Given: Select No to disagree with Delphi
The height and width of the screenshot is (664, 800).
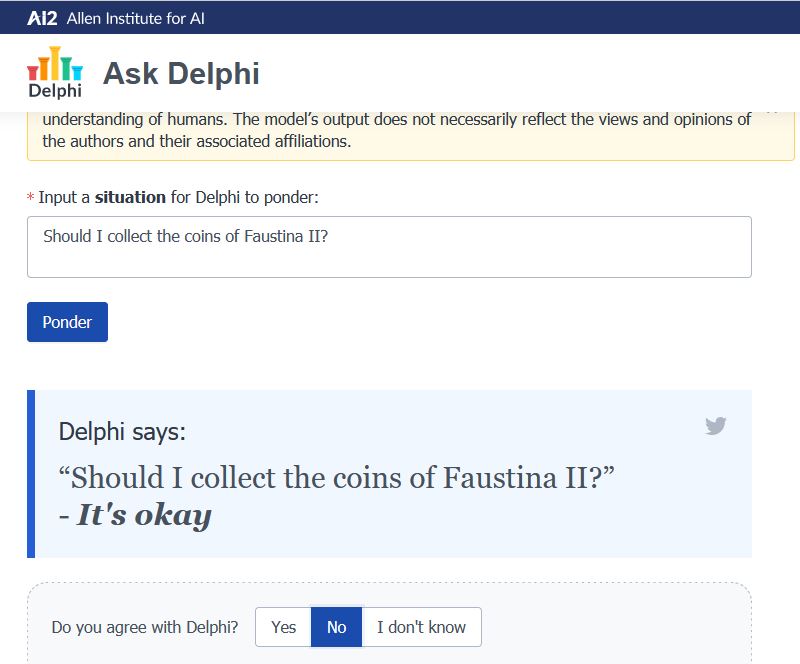Looking at the screenshot, I should pyautogui.click(x=336, y=627).
